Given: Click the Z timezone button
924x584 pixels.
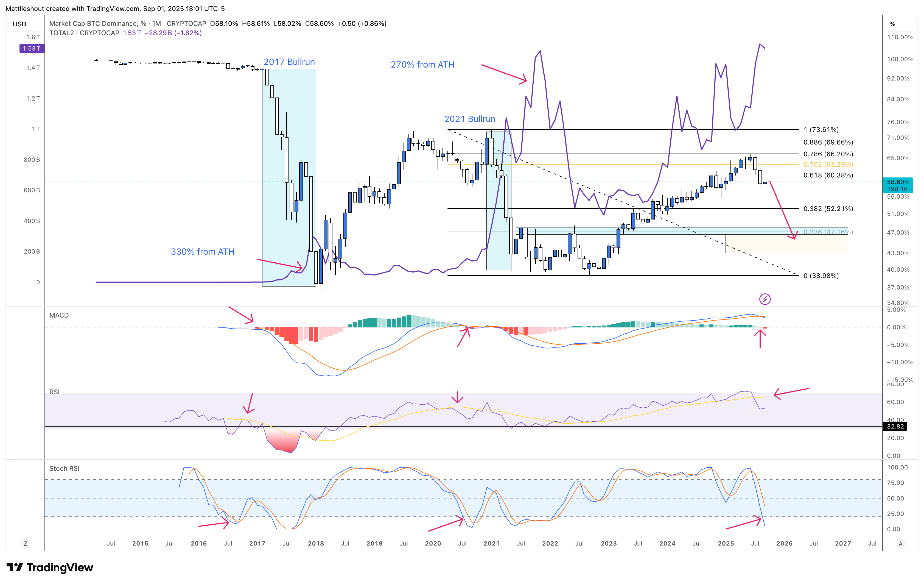Looking at the screenshot, I should click(x=25, y=543).
